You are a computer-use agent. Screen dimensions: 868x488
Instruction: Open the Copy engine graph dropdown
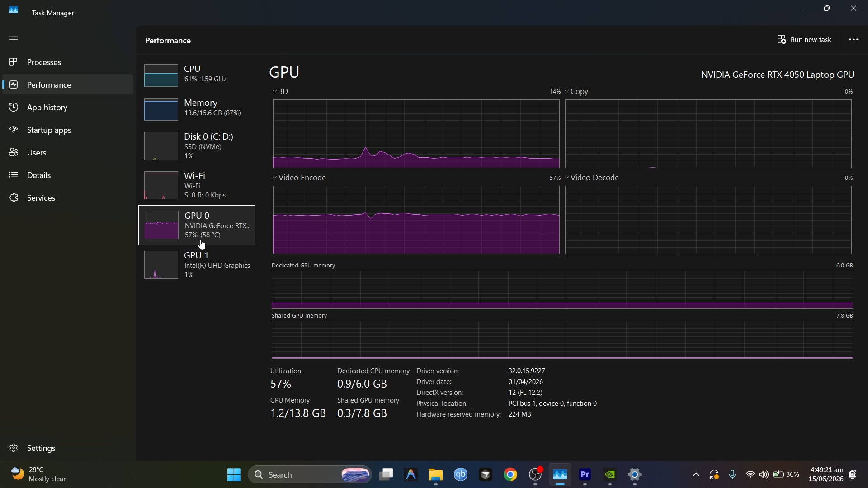(566, 91)
